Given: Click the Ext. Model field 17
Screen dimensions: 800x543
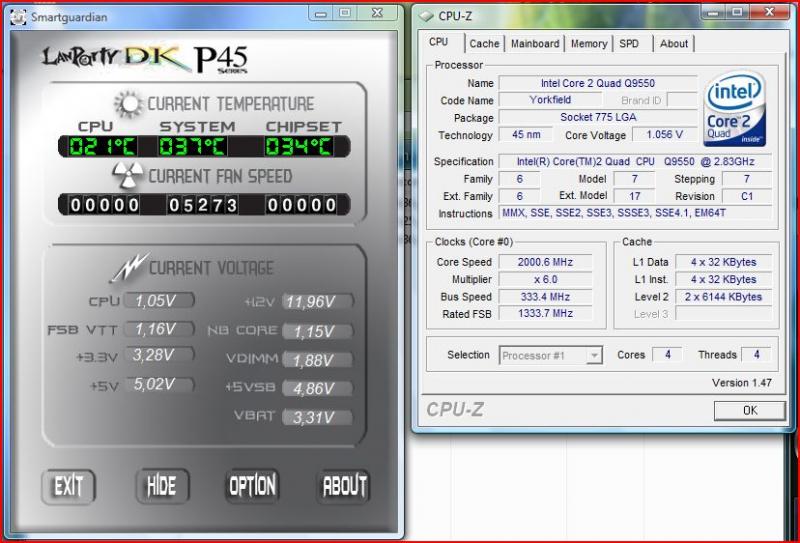Looking at the screenshot, I should pos(634,196).
